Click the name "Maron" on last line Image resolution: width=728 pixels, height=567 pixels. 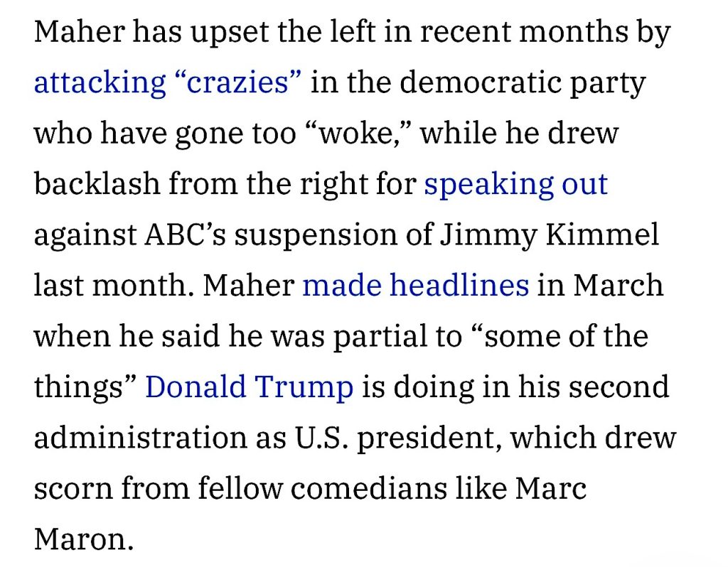[83, 539]
